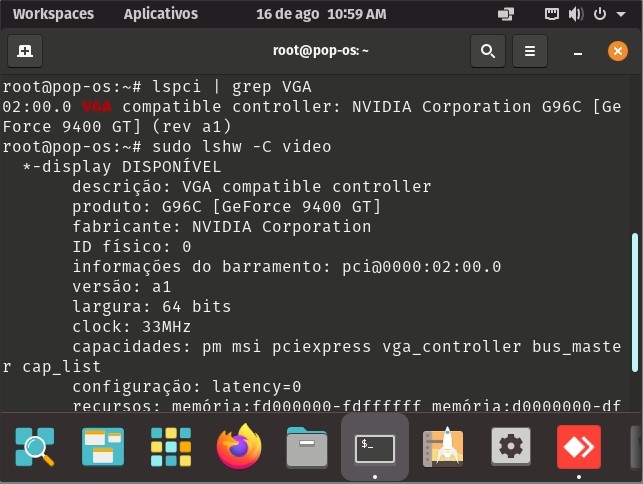Launch Firefox from the dock
This screenshot has height=484, width=643.
tap(239, 447)
